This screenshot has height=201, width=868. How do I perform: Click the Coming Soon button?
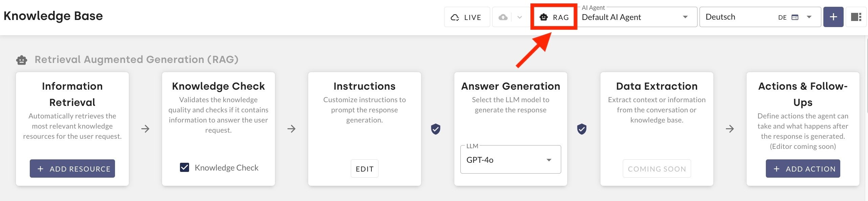pyautogui.click(x=657, y=169)
